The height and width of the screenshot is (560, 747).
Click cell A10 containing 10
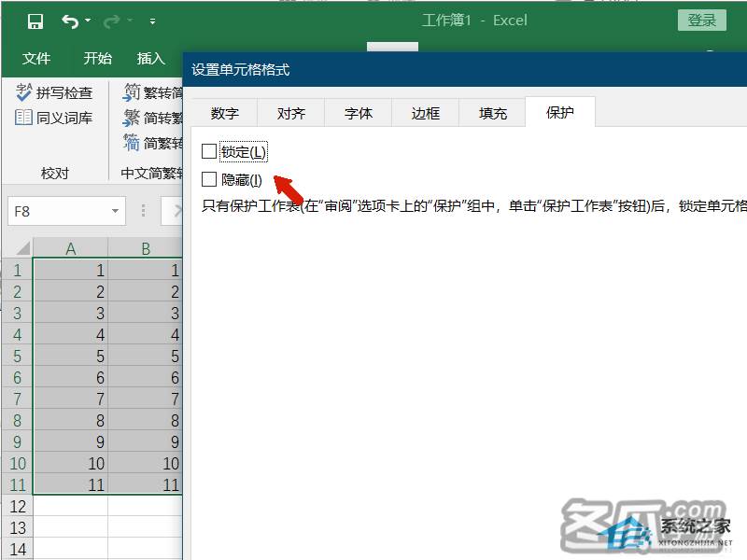(x=71, y=463)
